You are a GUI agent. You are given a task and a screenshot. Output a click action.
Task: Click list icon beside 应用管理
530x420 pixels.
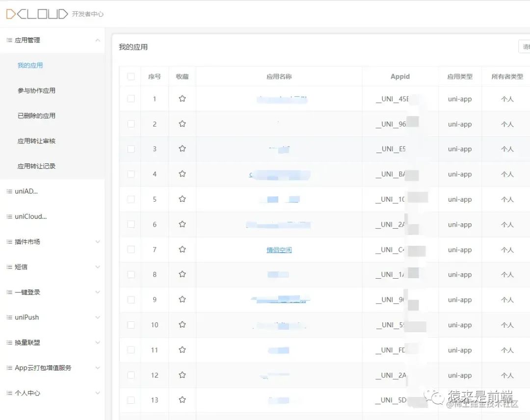[x=9, y=40]
